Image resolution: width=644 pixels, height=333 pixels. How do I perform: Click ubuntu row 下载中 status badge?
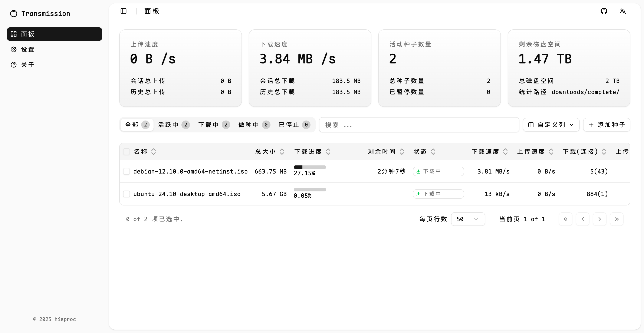click(438, 194)
